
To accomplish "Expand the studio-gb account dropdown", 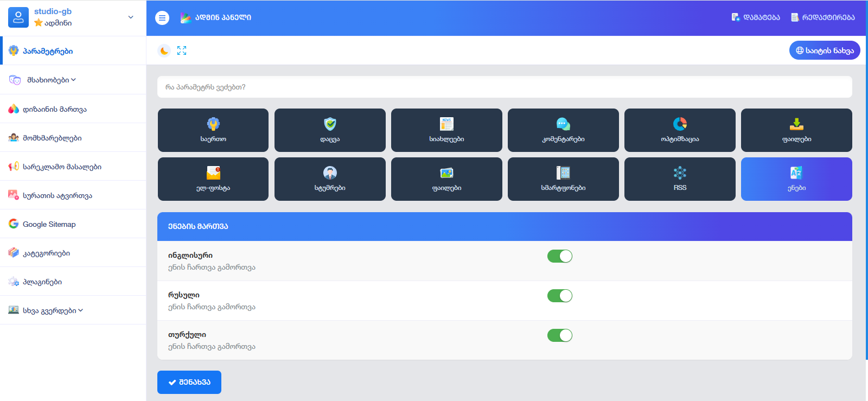I will click(131, 17).
